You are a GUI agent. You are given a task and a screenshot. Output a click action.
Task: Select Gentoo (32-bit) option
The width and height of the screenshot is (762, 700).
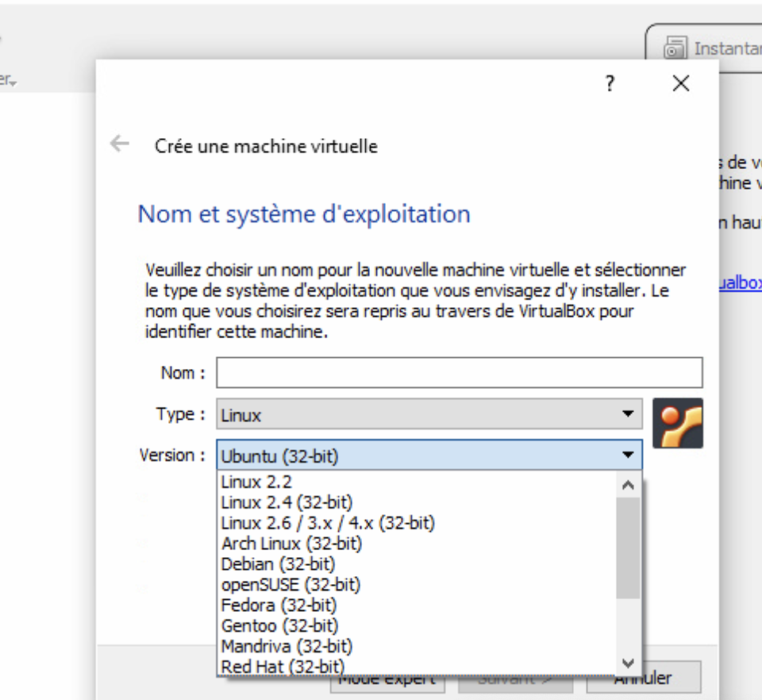(417, 625)
